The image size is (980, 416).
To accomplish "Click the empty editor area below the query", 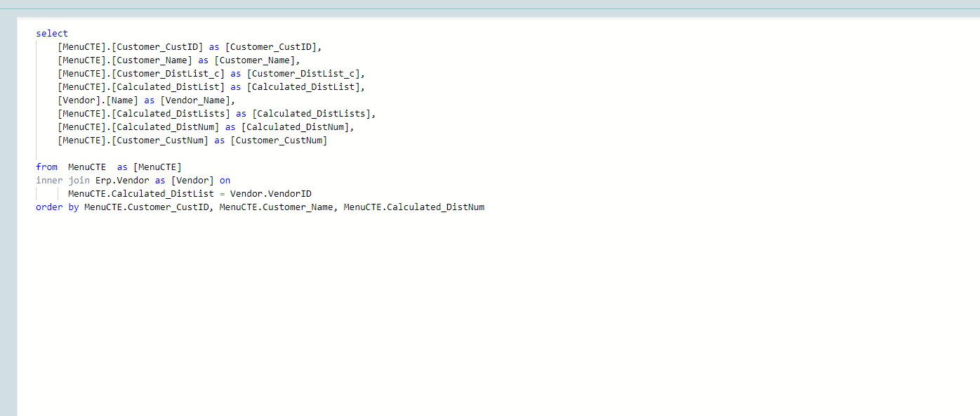I will (x=491, y=316).
